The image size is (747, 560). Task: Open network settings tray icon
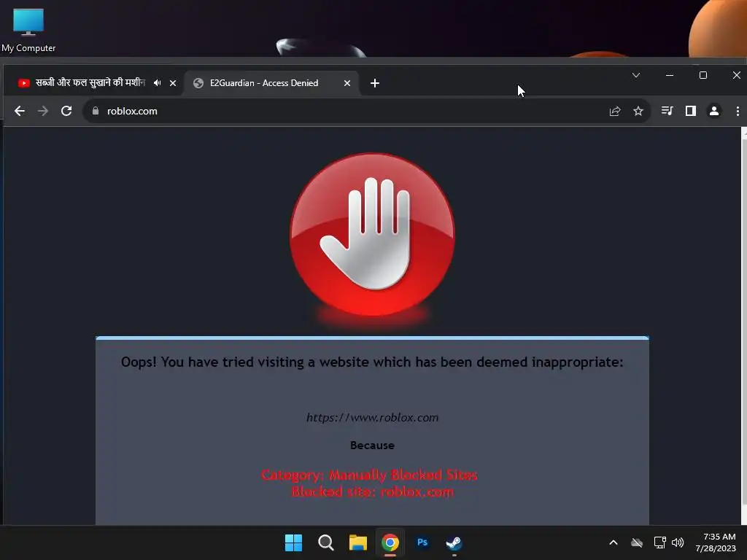coord(659,542)
